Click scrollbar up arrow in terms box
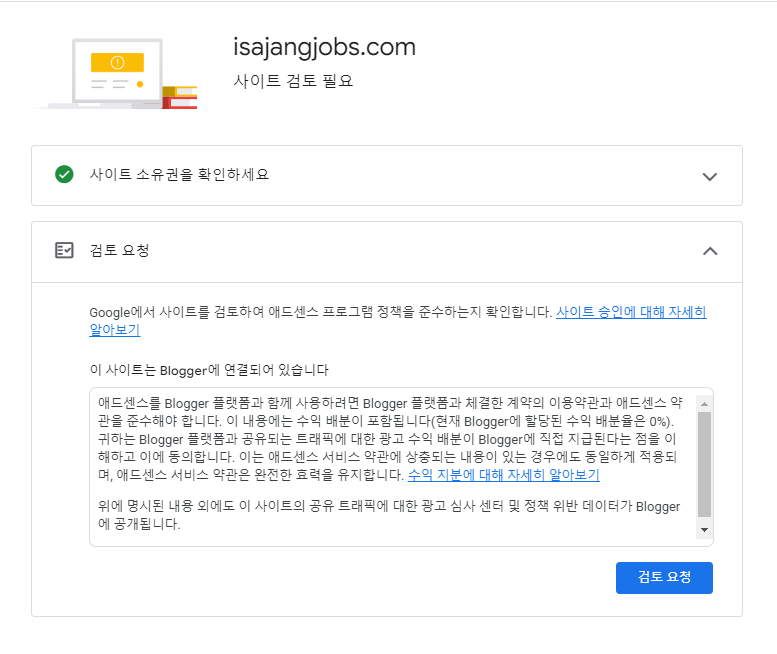This screenshot has width=777, height=654. [x=704, y=404]
